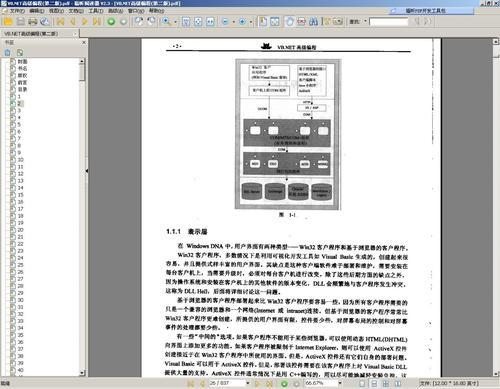Close the bookmarks panel with X

pyautogui.click(x=84, y=42)
